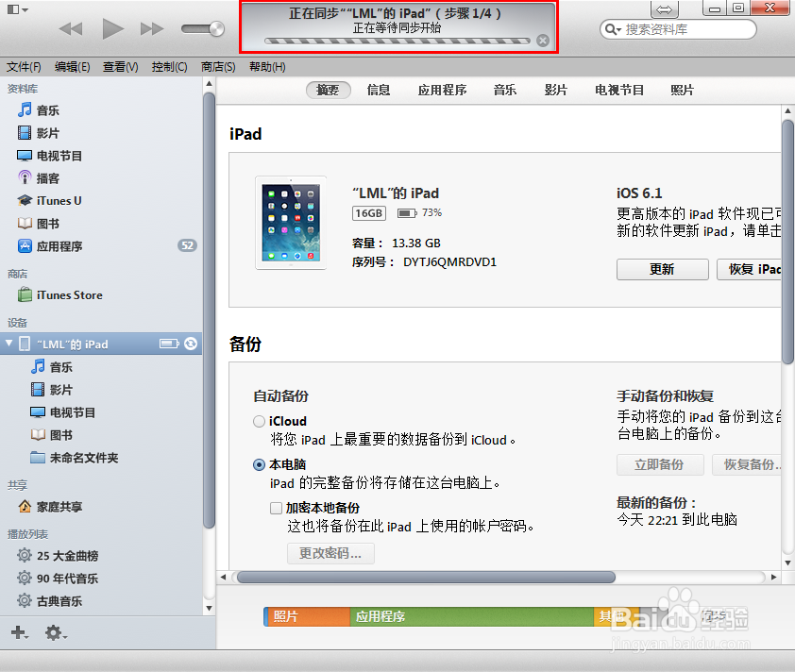Skip to previous track

coord(71,29)
